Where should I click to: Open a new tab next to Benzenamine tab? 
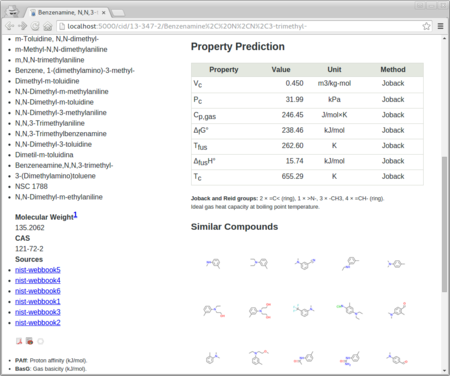(118, 13)
